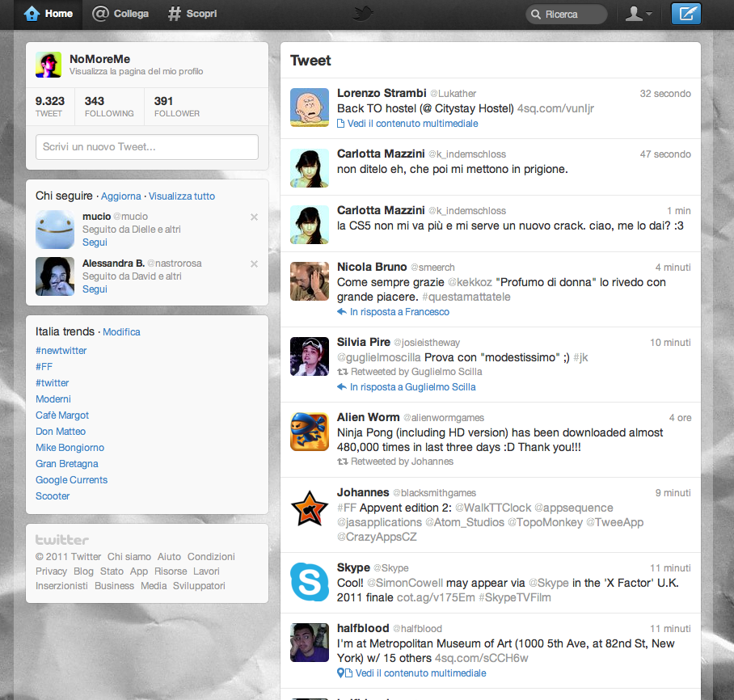
Task: Click the 'Retweeted by Johannes' text
Action: (x=402, y=462)
